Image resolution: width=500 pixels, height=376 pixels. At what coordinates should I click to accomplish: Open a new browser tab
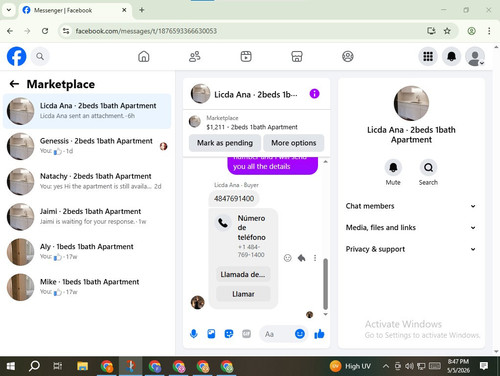pyautogui.click(x=142, y=10)
